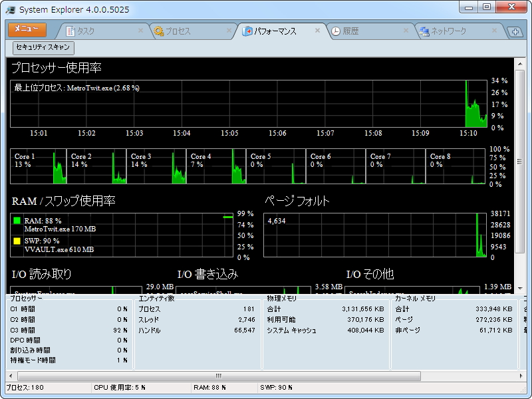Click the Core 2 usage graph
The image size is (532, 399).
coord(96,166)
